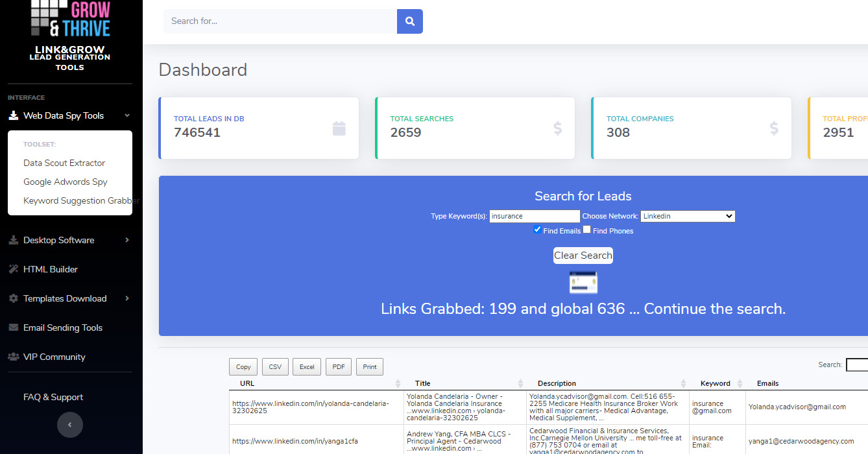Sort table by URL column arrows
This screenshot has height=454, width=868.
[x=399, y=383]
